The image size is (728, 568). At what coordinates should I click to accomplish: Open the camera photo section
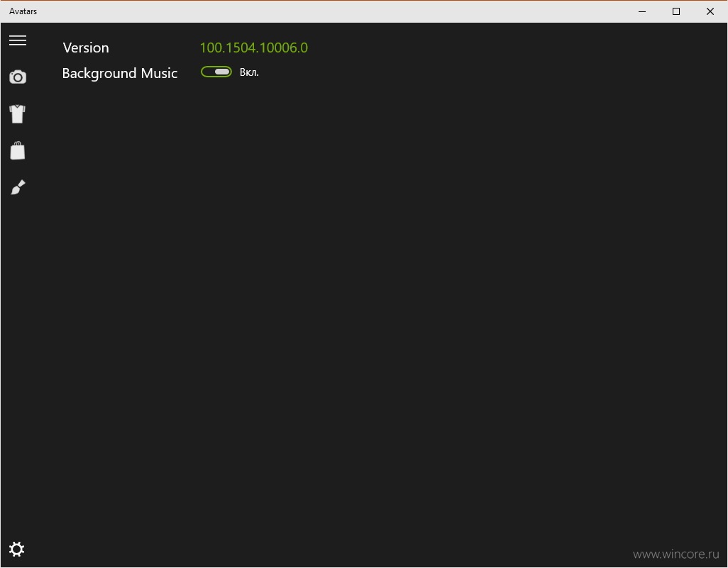click(x=18, y=77)
